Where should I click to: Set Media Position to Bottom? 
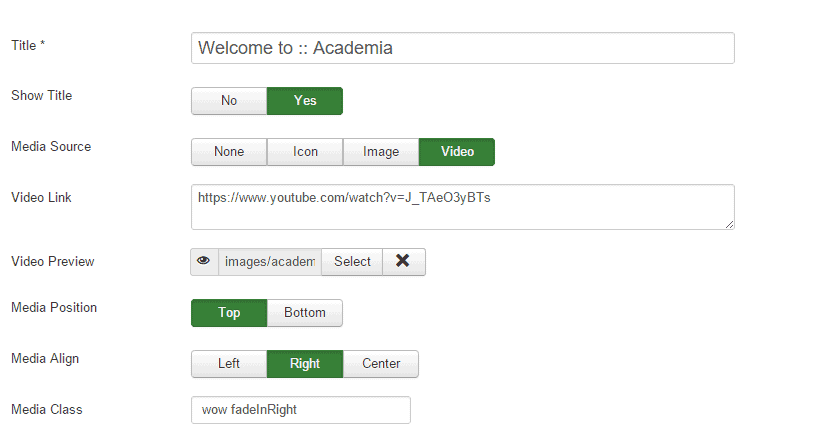pyautogui.click(x=305, y=313)
